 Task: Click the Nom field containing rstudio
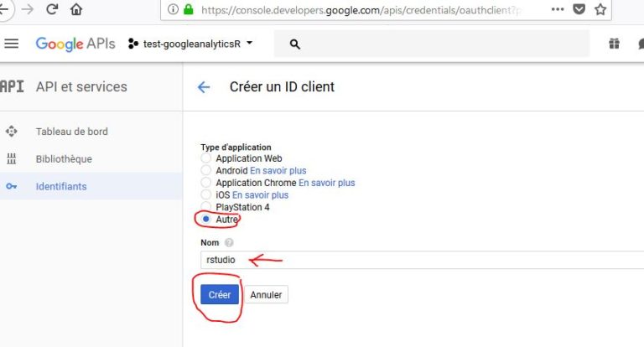tap(423, 260)
